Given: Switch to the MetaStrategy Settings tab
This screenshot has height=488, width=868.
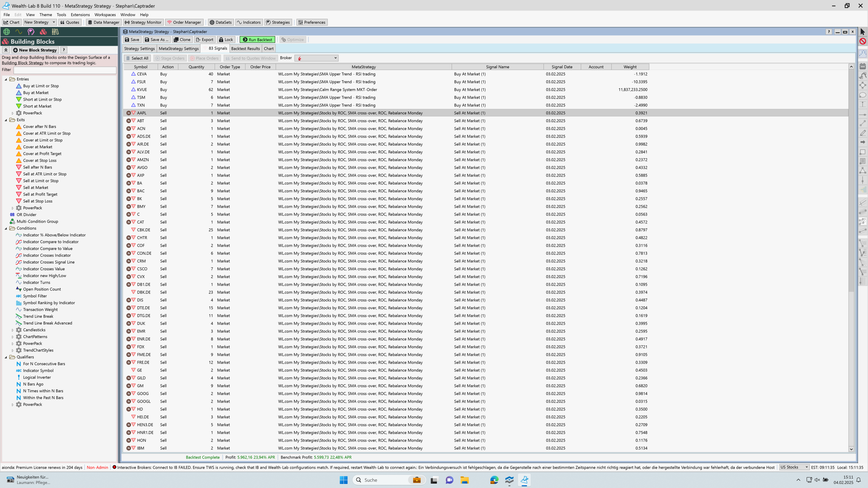Looking at the screenshot, I should pos(179,48).
